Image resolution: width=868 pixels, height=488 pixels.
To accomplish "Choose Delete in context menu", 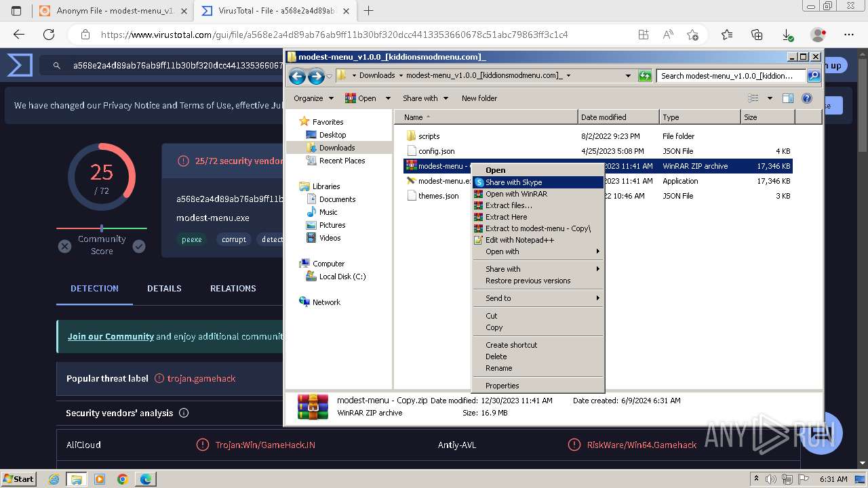I will 538,357.
